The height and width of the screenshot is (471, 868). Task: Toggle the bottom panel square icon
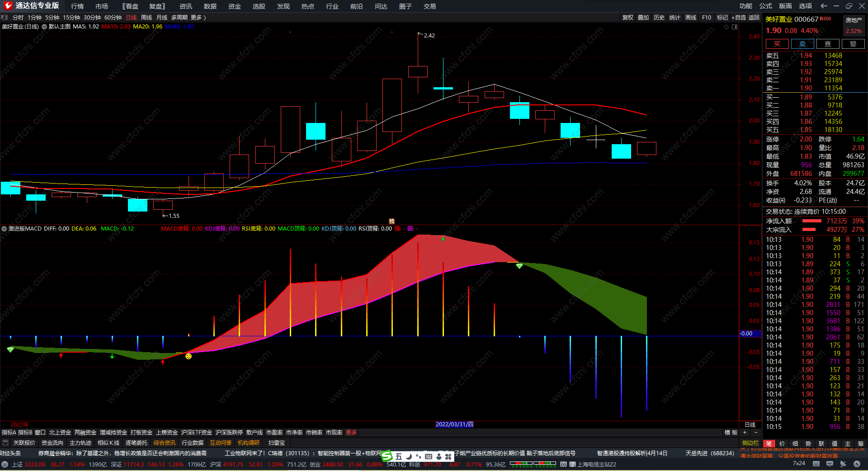[x=5, y=443]
